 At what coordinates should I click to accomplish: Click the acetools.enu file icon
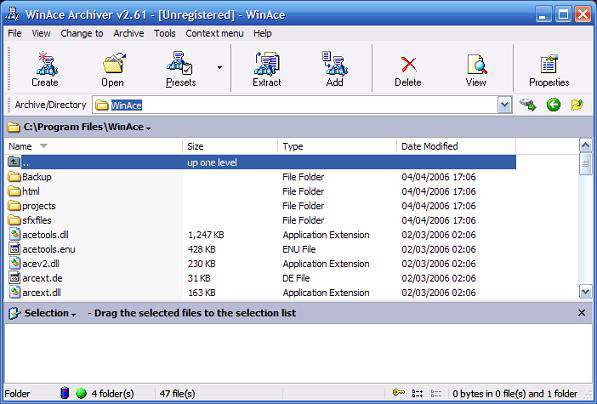14,249
